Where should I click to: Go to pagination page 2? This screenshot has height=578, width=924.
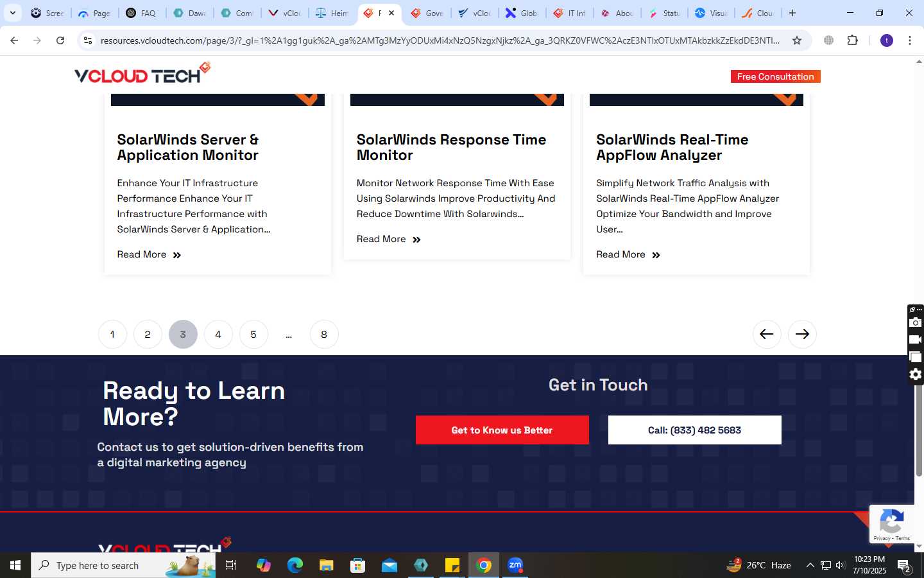148,334
